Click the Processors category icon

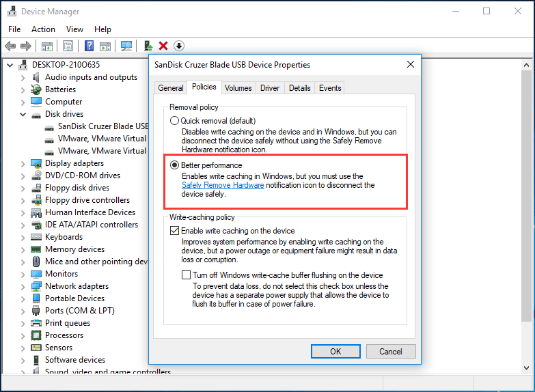pyautogui.click(x=36, y=335)
